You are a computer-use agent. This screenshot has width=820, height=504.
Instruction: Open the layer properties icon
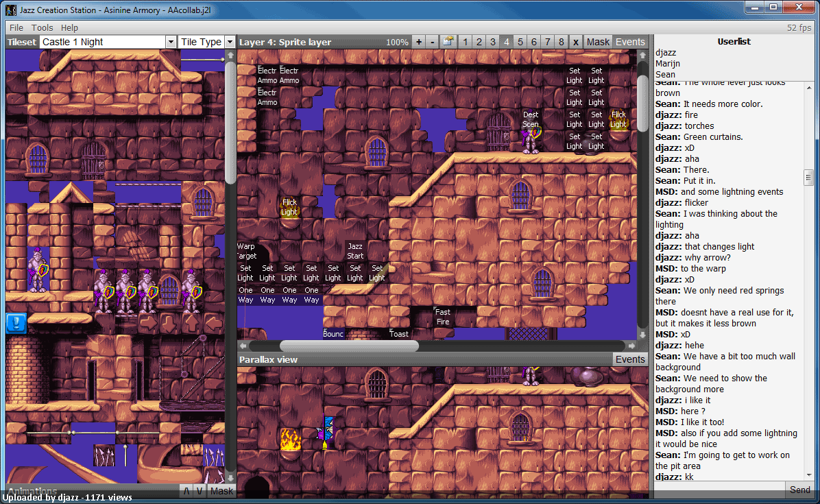(448, 42)
